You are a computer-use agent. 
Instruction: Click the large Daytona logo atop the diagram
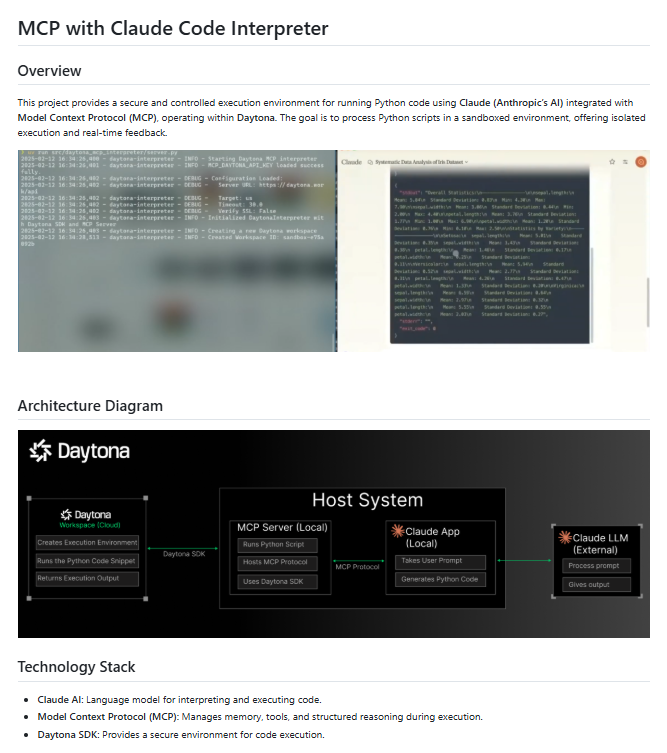tap(79, 451)
